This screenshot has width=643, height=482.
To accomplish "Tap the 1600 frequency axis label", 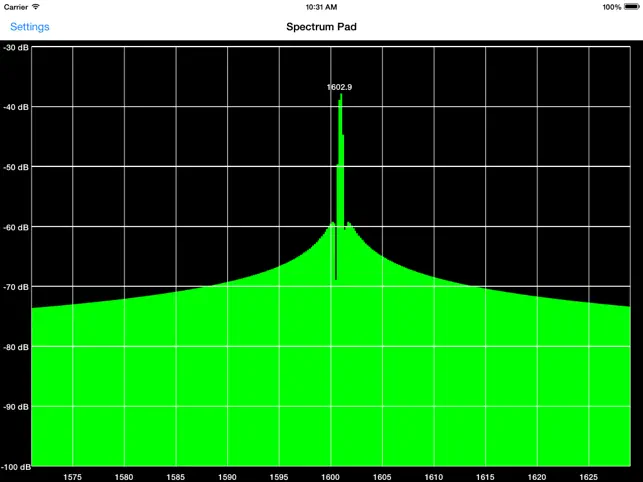I will (331, 477).
